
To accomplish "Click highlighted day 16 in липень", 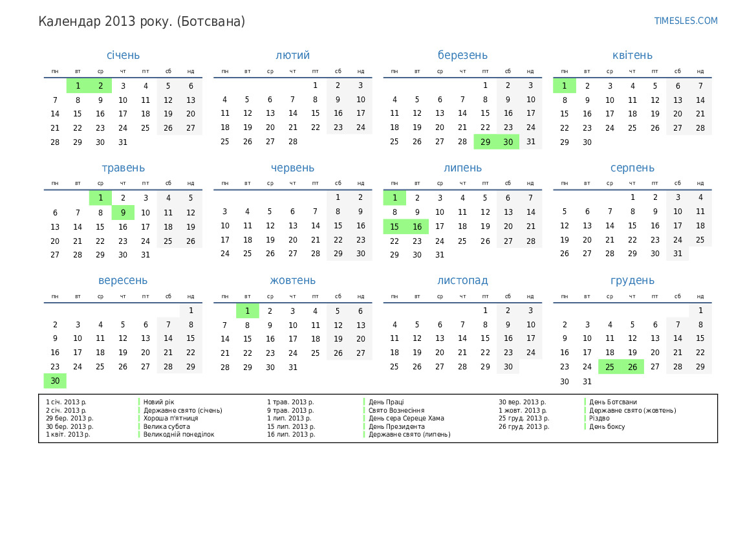I will coord(417,226).
